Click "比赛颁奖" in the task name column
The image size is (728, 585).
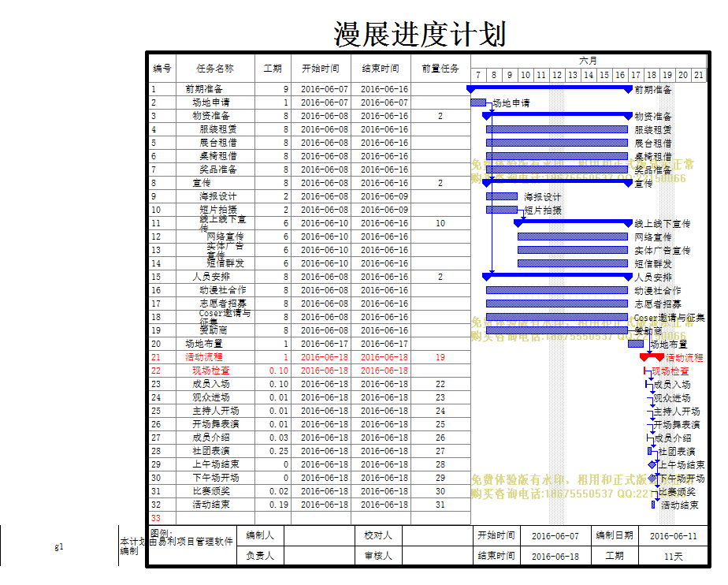point(211,491)
